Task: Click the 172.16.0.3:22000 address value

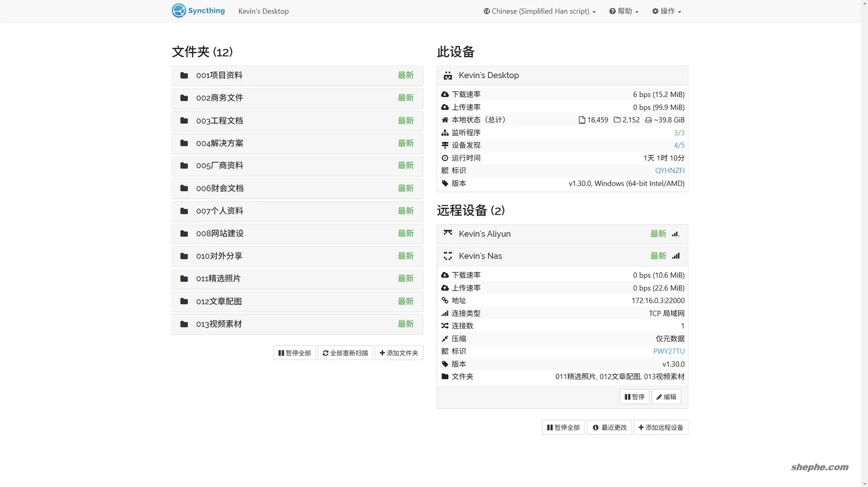Action: point(658,300)
